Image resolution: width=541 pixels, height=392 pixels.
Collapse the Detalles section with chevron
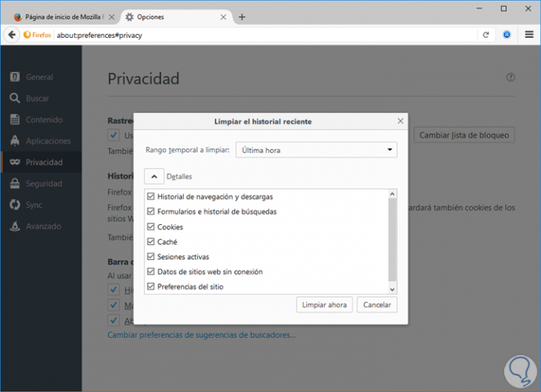click(x=154, y=176)
